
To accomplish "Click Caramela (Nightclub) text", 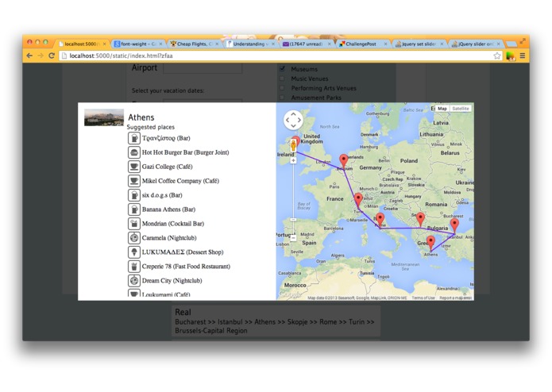I will coord(169,238).
